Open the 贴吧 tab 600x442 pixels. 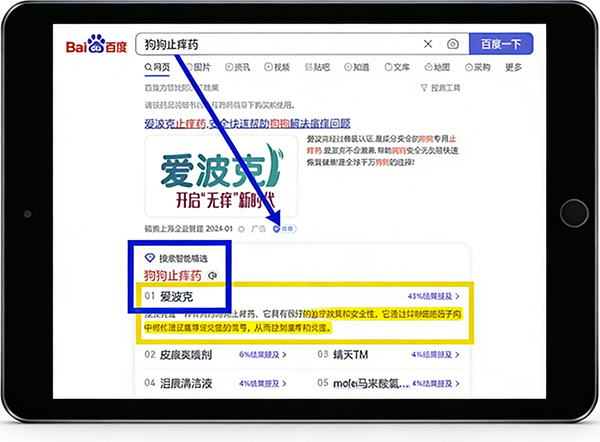[320, 69]
